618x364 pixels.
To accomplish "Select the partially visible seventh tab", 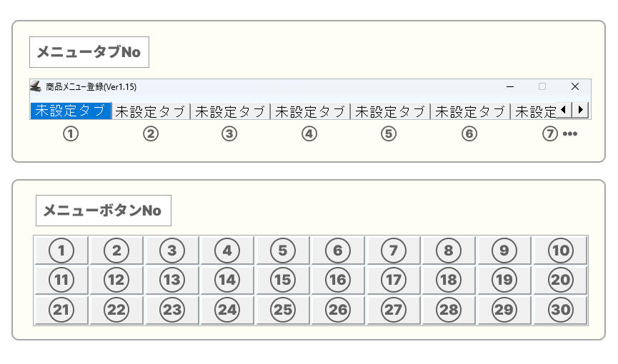I will pyautogui.click(x=534, y=111).
